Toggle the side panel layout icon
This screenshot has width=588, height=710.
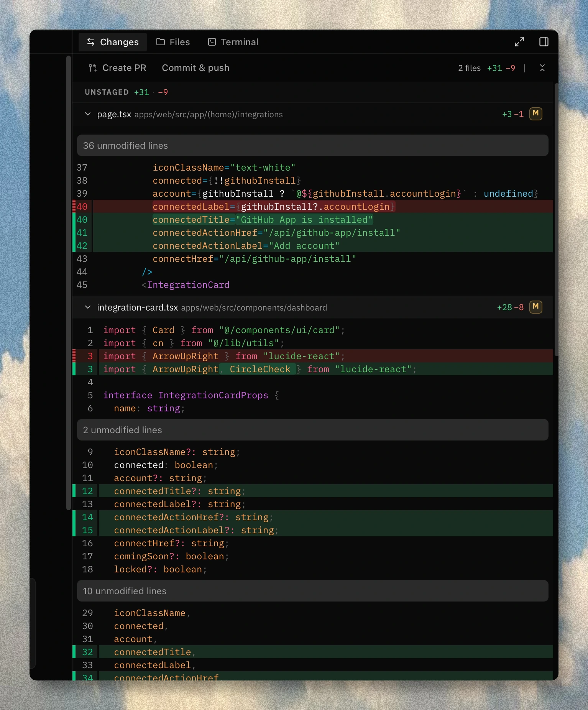pyautogui.click(x=544, y=42)
